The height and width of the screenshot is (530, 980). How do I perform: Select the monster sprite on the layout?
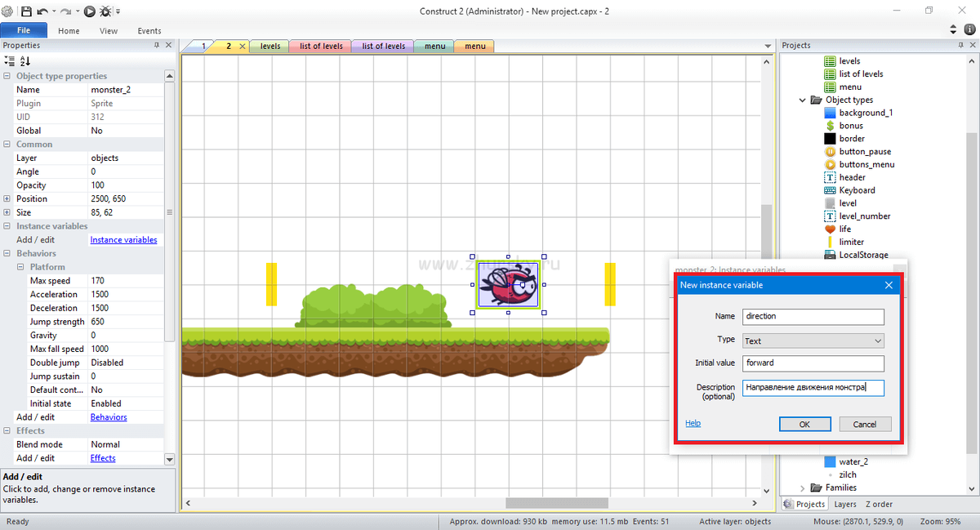pyautogui.click(x=508, y=285)
